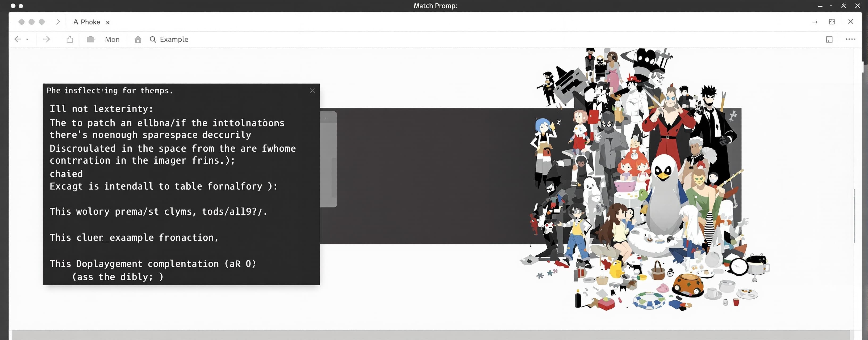
Task: Click the back arrow navigation icon
Action: coord(18,39)
